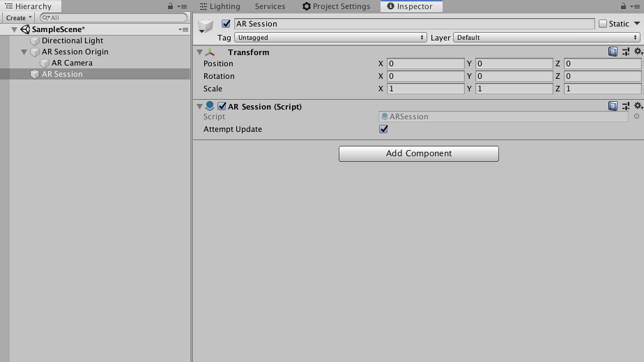The width and height of the screenshot is (644, 362).
Task: Open the Create dropdown in Hierarchy
Action: (x=19, y=17)
